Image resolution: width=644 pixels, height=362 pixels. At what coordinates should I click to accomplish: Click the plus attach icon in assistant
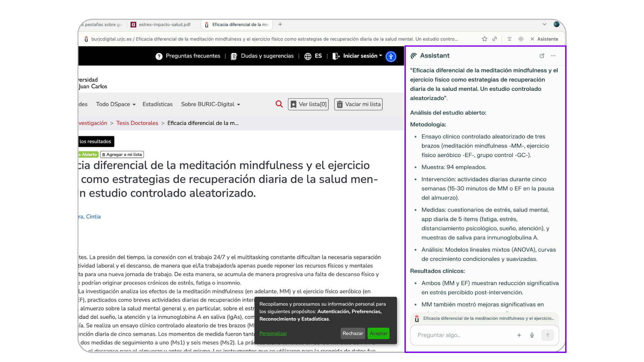click(x=519, y=335)
